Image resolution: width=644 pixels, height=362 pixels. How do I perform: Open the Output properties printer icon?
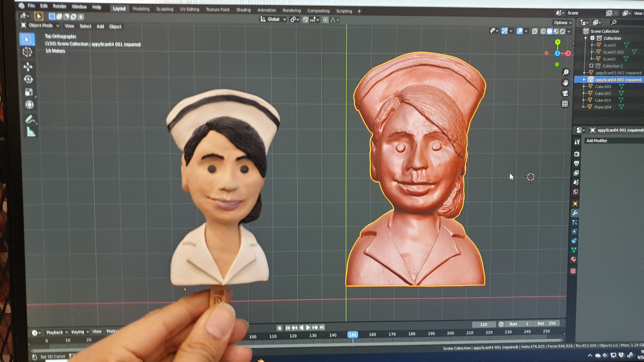click(576, 163)
